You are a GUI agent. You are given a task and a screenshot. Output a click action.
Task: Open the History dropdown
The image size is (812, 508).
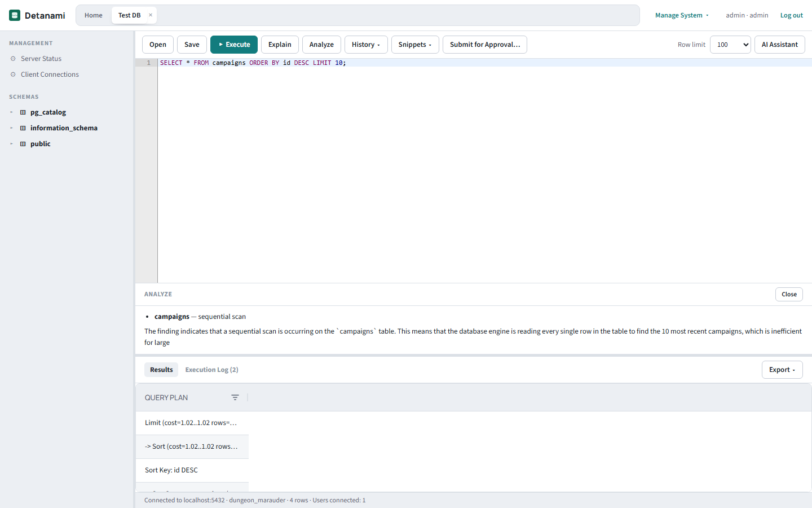(x=366, y=45)
